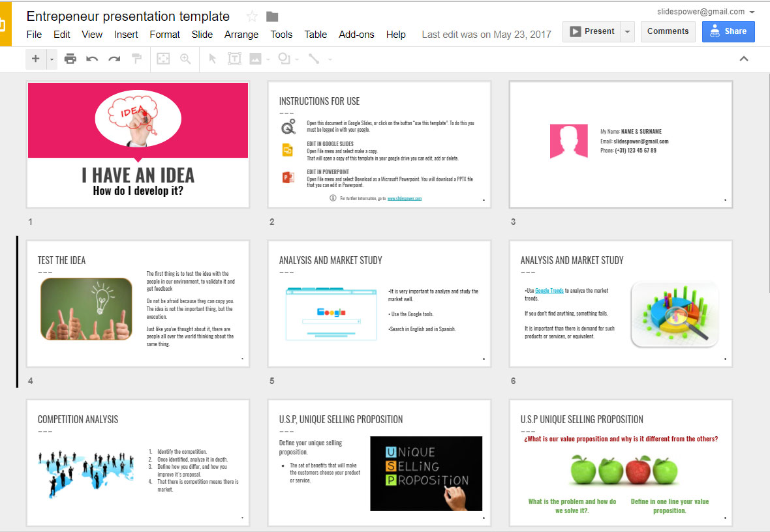Select the Line tool
Screen dimensions: 770x532
point(314,59)
